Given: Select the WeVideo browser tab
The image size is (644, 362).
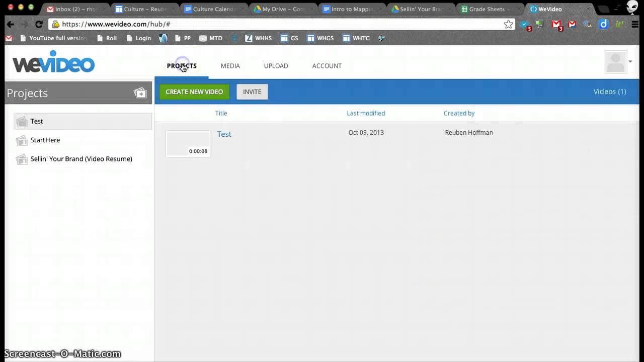Looking at the screenshot, I should (558, 9).
